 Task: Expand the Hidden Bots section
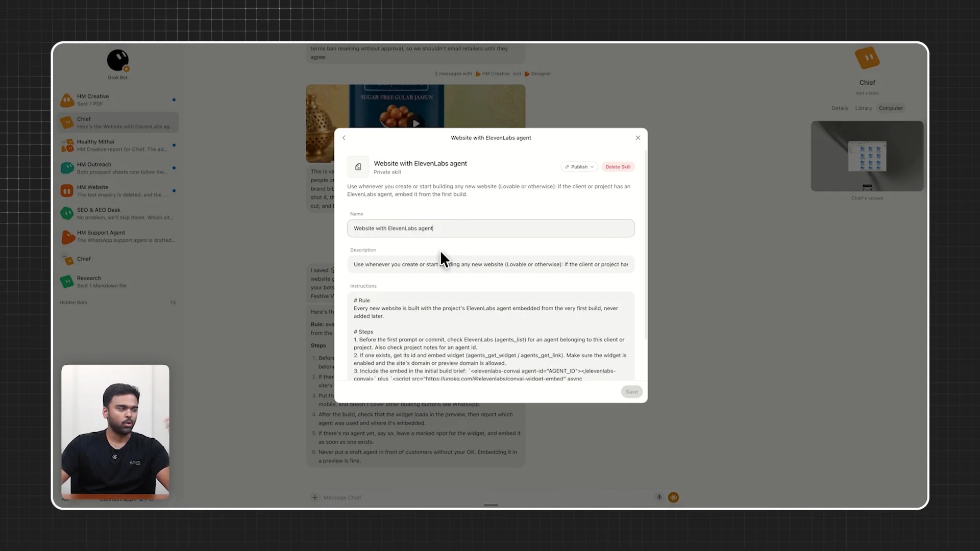click(118, 303)
